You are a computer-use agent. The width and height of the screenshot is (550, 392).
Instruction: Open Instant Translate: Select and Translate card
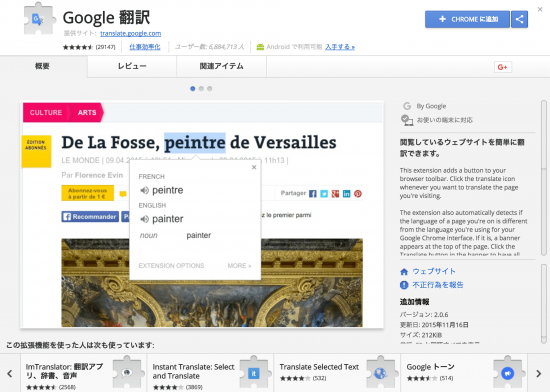(210, 373)
